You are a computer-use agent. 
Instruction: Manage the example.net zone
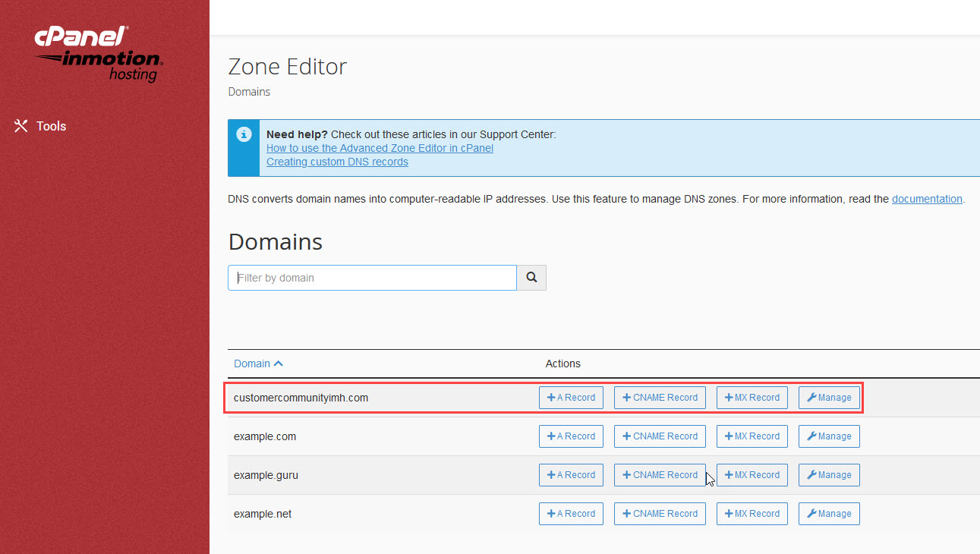coord(829,514)
